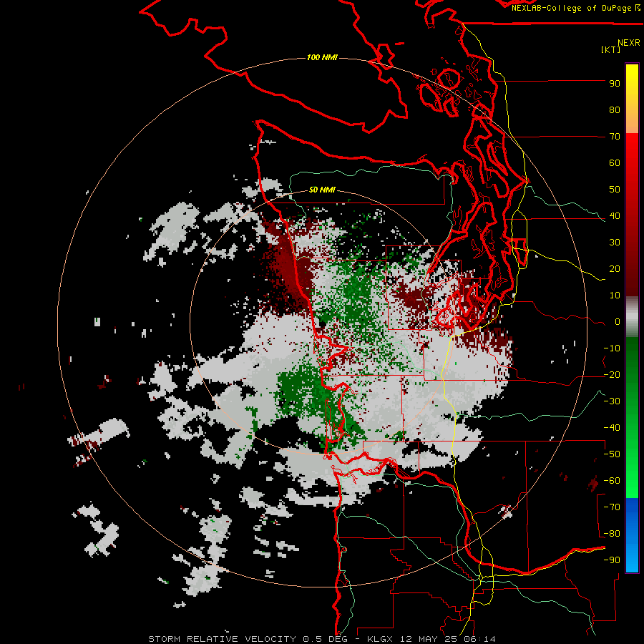Click the 30 value on the velocity scale
644x644 pixels.
point(615,243)
